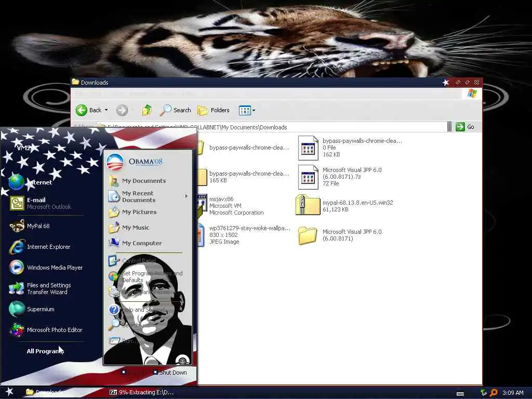This screenshot has height=399, width=532.
Task: Select Microsoft Visual JPP 6.0 7Z file
Action: tap(340, 177)
